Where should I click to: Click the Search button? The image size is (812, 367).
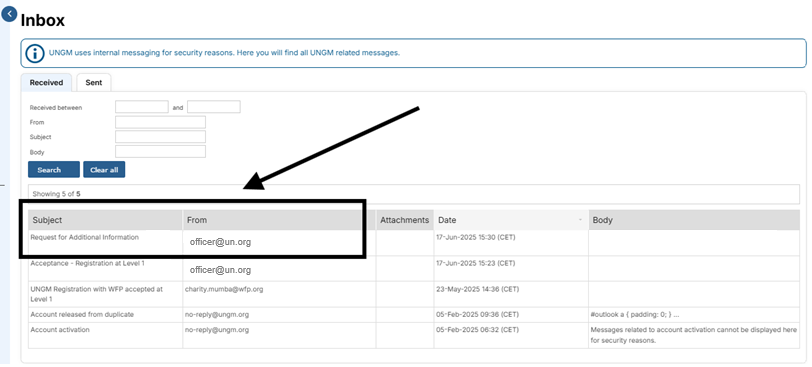coord(54,169)
